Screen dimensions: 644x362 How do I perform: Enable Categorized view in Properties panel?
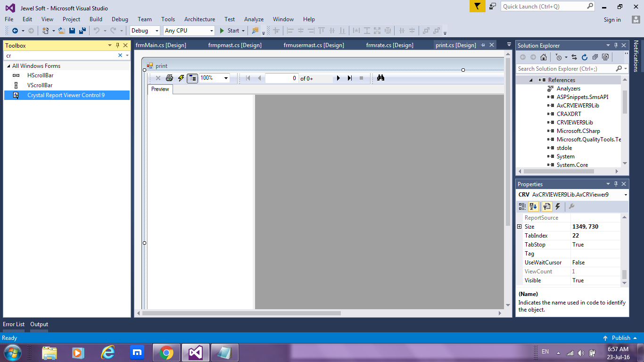click(522, 206)
